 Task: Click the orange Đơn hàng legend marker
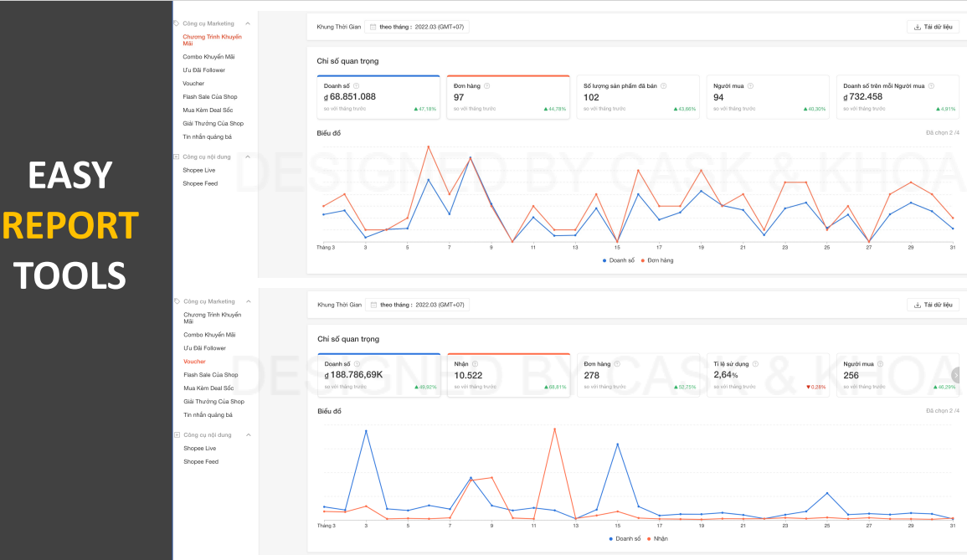643,260
